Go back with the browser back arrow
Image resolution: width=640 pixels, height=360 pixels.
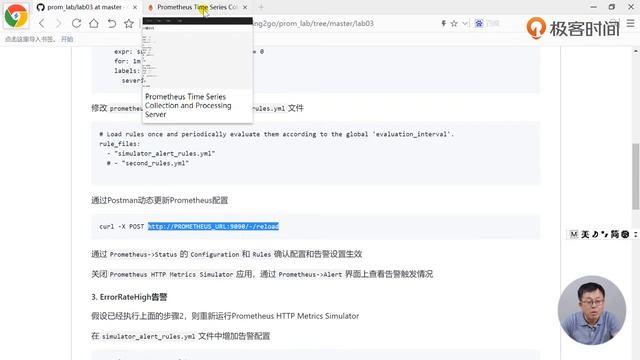42,24
